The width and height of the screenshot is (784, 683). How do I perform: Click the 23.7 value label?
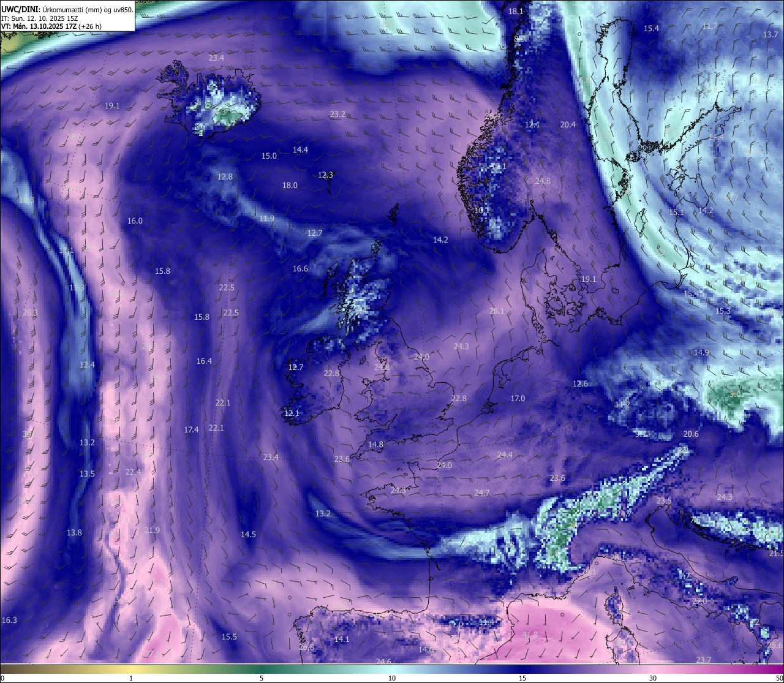point(704,660)
